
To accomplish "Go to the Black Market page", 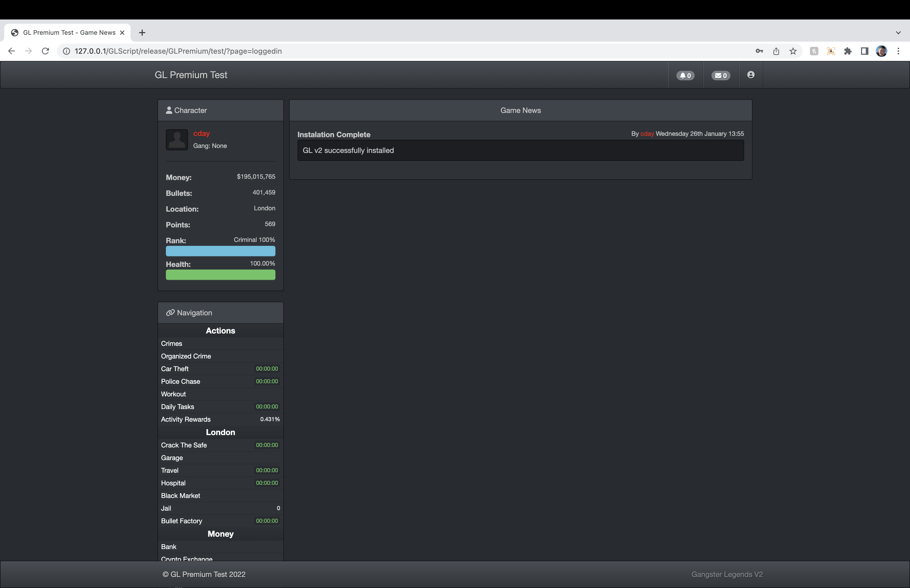I will (x=181, y=495).
